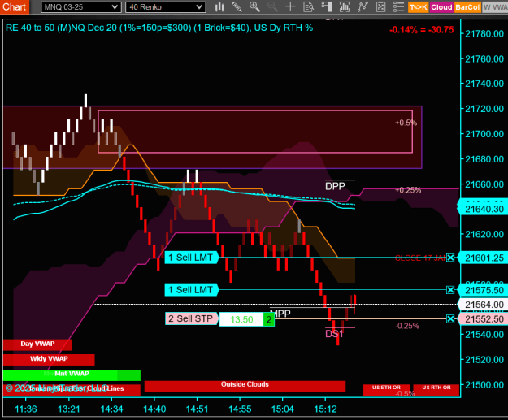Open the data box icon
The height and width of the screenshot is (420, 508).
(308, 6)
